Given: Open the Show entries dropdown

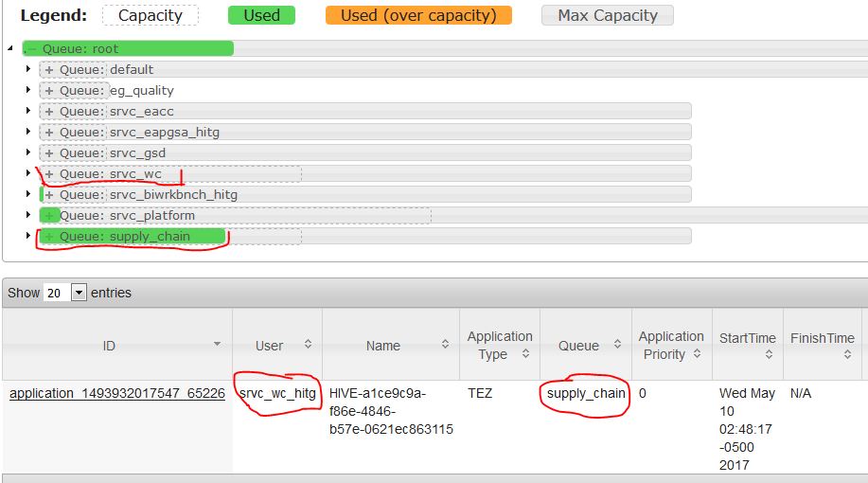Looking at the screenshot, I should click(65, 292).
